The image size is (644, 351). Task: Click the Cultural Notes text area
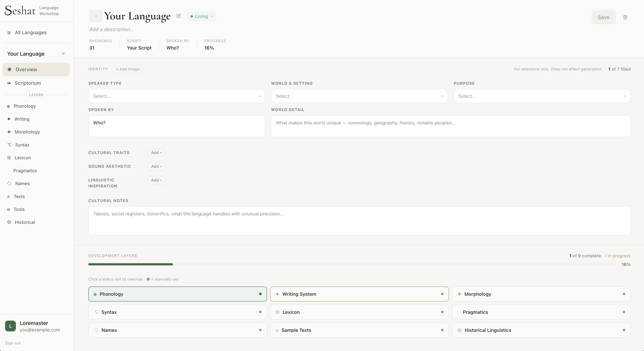(359, 221)
